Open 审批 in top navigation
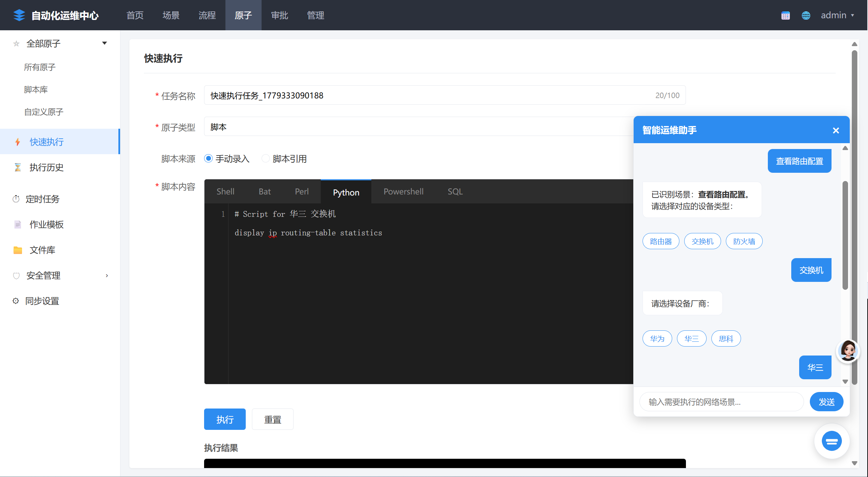This screenshot has height=477, width=868. 279,15
